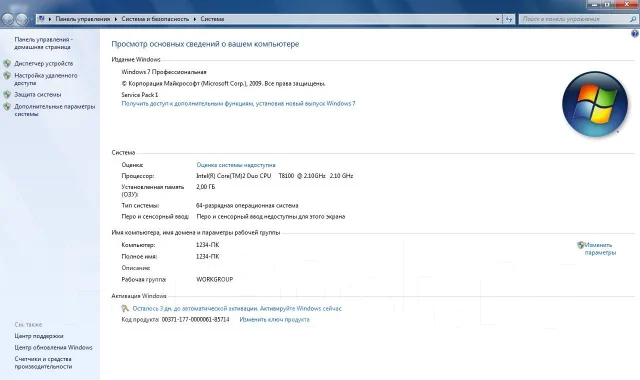Click the page heading Просмотр основных сведений

pyautogui.click(x=205, y=44)
